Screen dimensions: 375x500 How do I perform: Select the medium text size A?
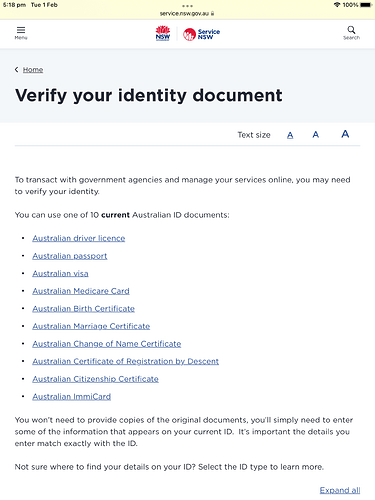[x=316, y=134]
